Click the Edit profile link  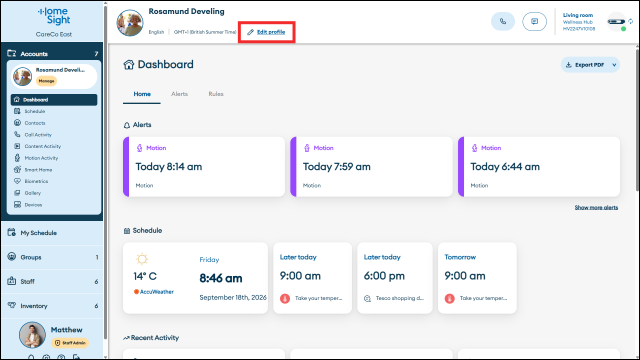click(271, 32)
